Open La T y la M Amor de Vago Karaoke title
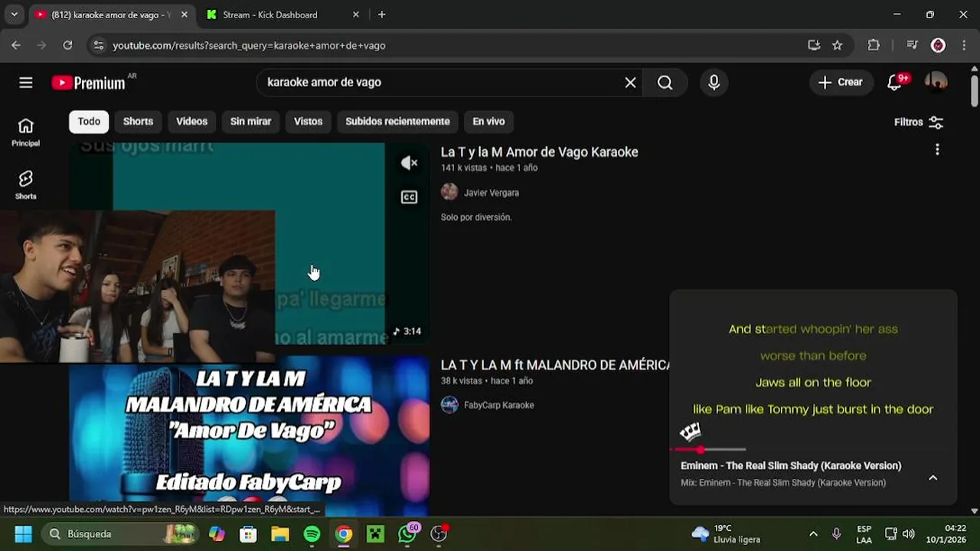This screenshot has height=551, width=980. [539, 152]
